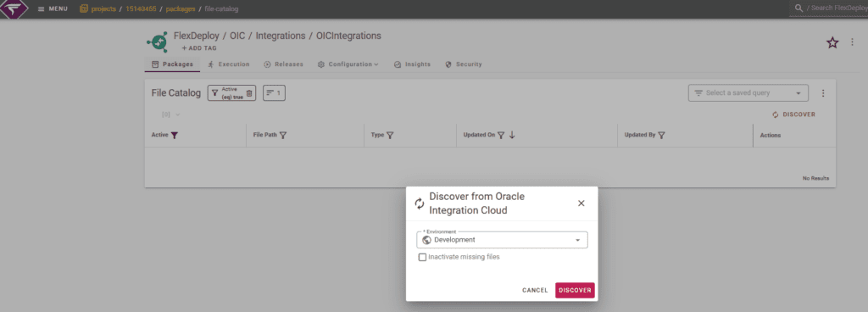Click the OIC project integration icon
The image size is (868, 312).
157,42
